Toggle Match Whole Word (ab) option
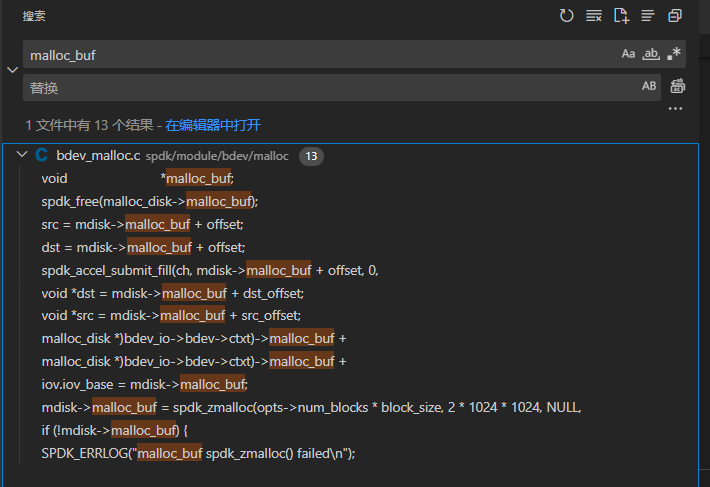 tap(651, 54)
